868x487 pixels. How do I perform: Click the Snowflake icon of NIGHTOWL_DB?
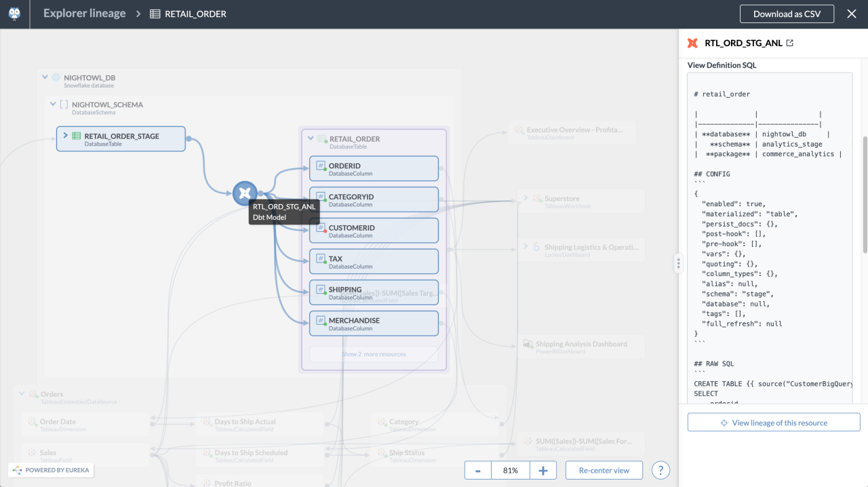pyautogui.click(x=56, y=78)
